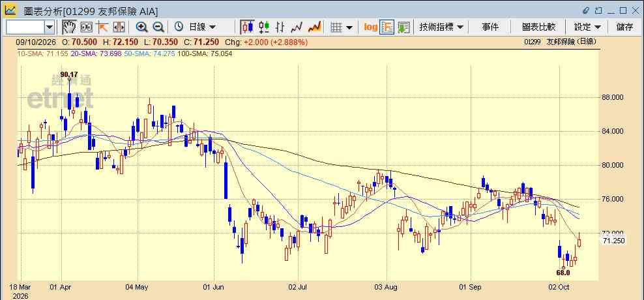Click the 88.000 price axis label
Image resolution: width=644 pixels, height=300 pixels.
pos(613,97)
